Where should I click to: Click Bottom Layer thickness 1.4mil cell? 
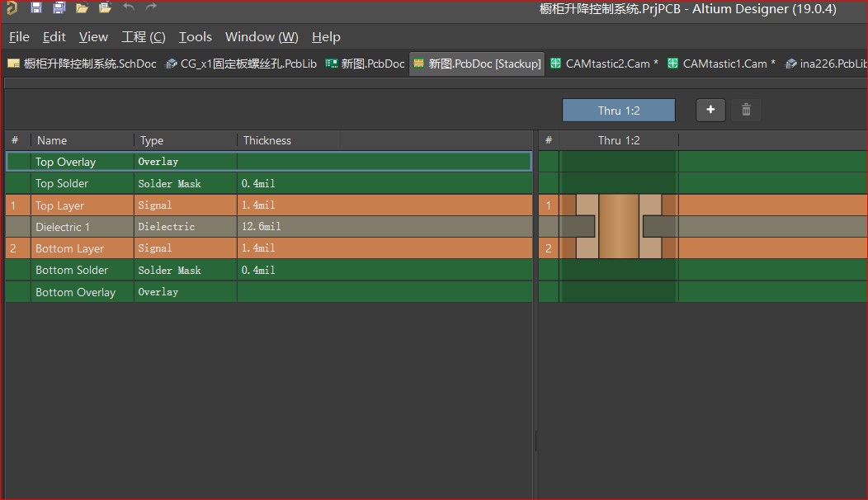[x=384, y=248]
